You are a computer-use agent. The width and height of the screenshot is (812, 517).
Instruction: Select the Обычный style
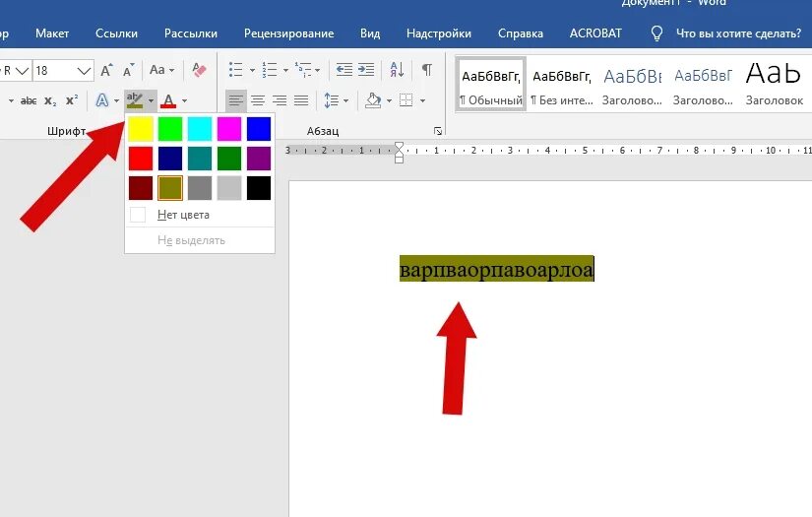pyautogui.click(x=491, y=84)
